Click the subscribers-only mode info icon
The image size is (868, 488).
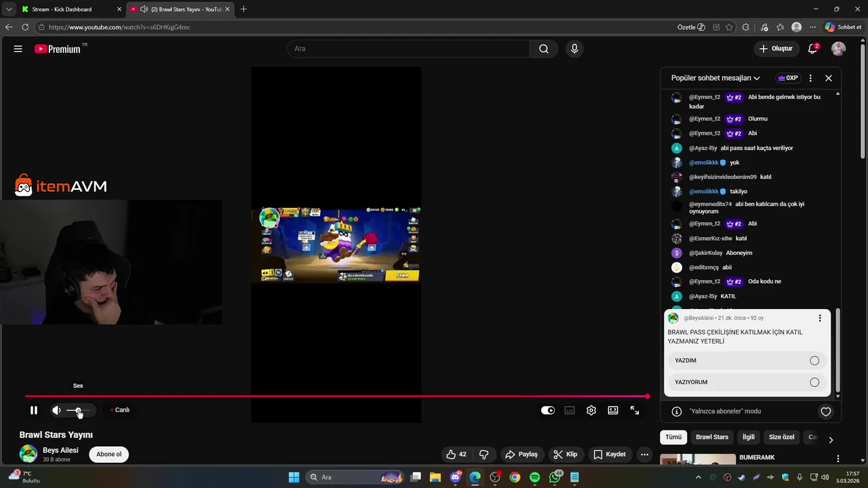676,411
